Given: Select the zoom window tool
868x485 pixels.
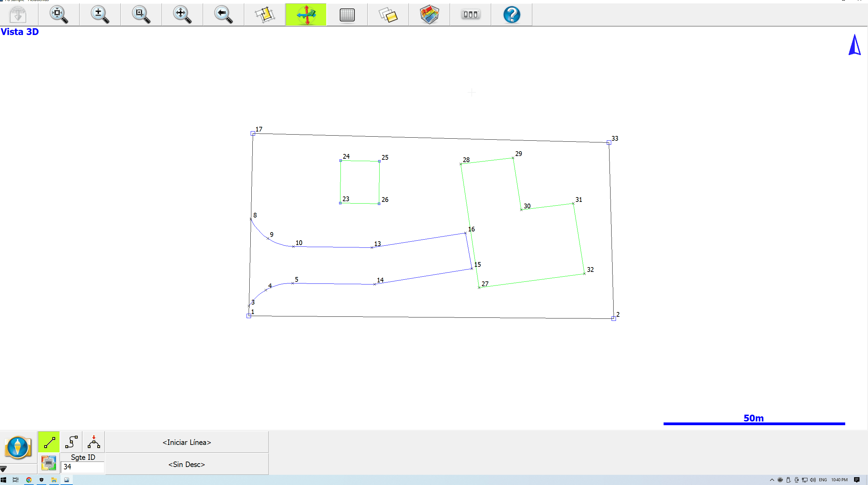Looking at the screenshot, I should (141, 15).
